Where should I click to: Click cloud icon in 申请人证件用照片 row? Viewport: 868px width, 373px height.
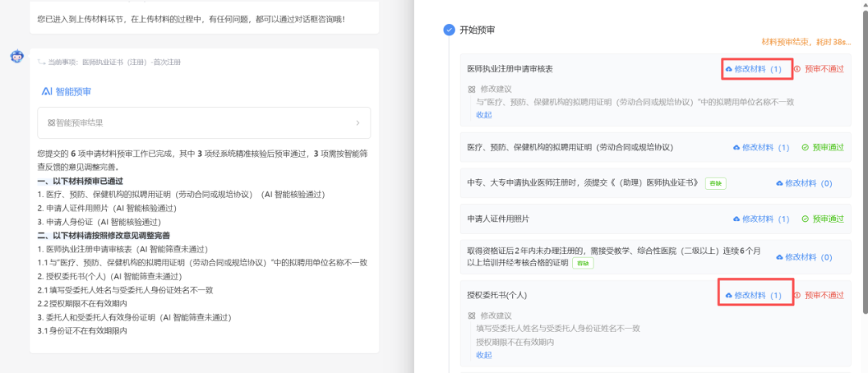coord(736,219)
